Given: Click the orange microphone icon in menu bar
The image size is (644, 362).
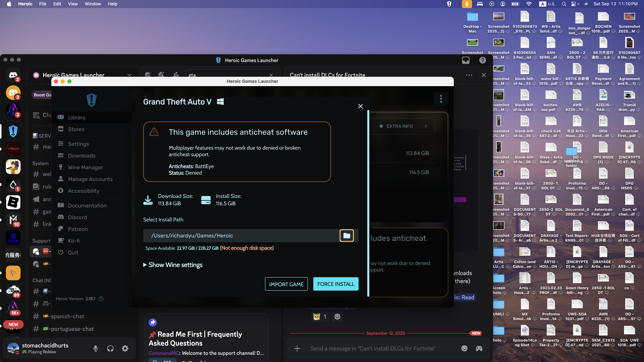Looking at the screenshot, I should pyautogui.click(x=467, y=4).
